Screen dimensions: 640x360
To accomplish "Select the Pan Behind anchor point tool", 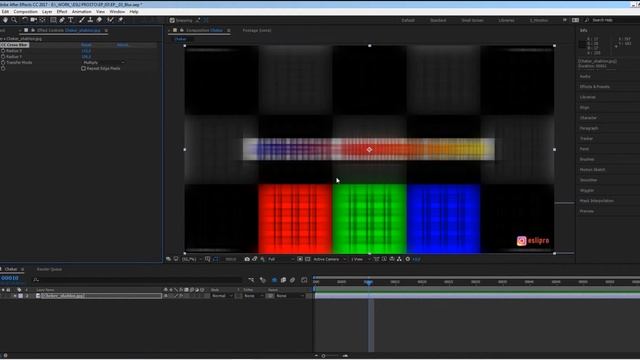I will [x=42, y=20].
